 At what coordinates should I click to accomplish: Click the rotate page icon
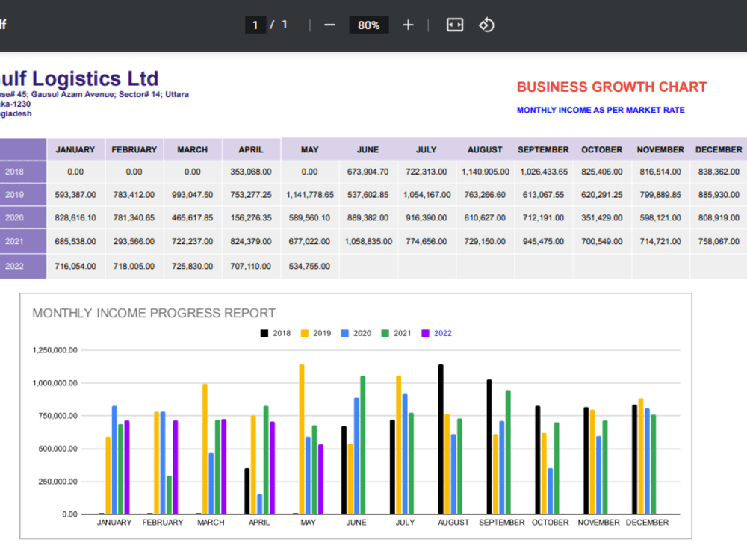(486, 25)
